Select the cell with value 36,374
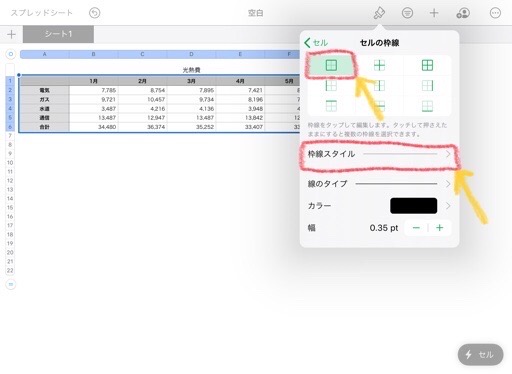Viewport: 512px width, 374px height. click(143, 127)
